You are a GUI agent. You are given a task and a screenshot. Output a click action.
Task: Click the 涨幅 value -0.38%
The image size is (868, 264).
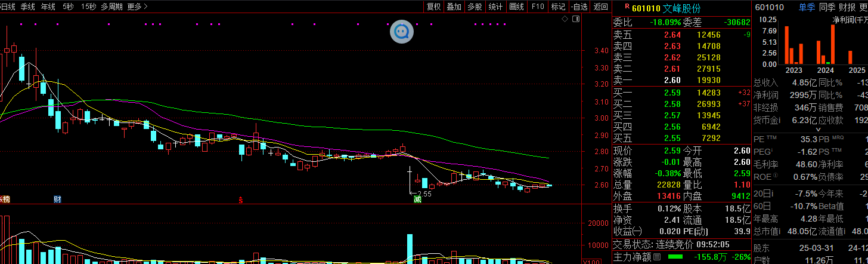pyautogui.click(x=667, y=173)
